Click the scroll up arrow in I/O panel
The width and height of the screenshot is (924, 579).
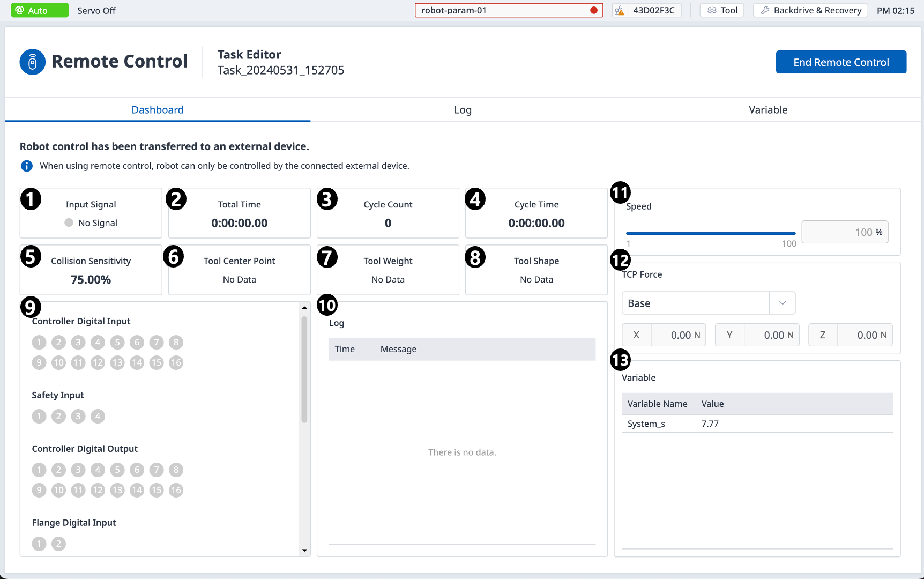click(304, 308)
